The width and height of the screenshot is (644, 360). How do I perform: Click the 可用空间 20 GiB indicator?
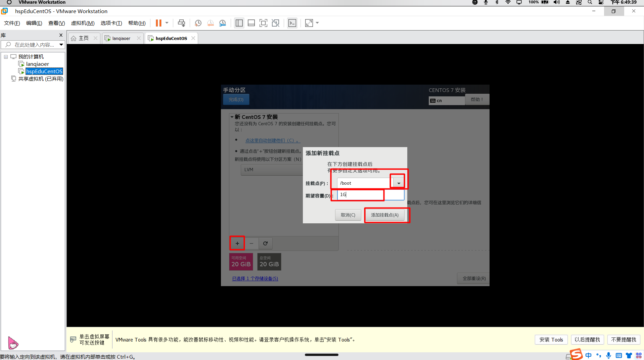(241, 262)
